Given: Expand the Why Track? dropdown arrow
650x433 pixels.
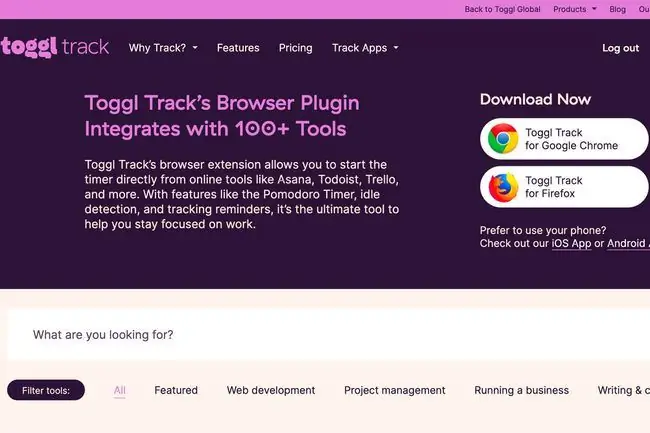Looking at the screenshot, I should [x=195, y=48].
